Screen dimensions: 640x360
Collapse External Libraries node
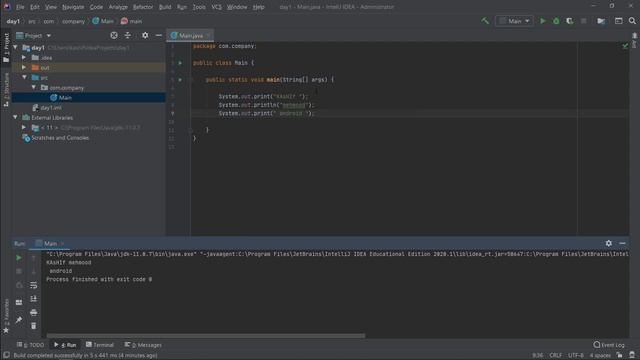click(x=16, y=117)
